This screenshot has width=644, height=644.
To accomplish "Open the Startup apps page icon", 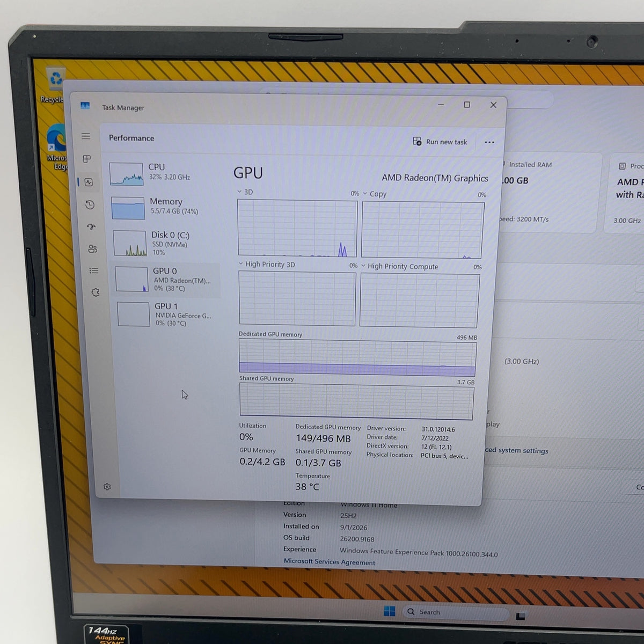I will tap(91, 226).
